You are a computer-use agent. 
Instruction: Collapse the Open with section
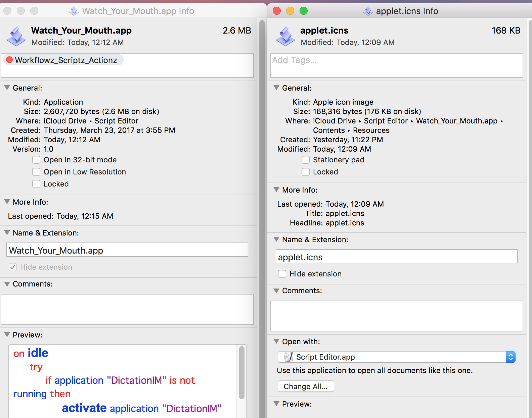pos(276,342)
